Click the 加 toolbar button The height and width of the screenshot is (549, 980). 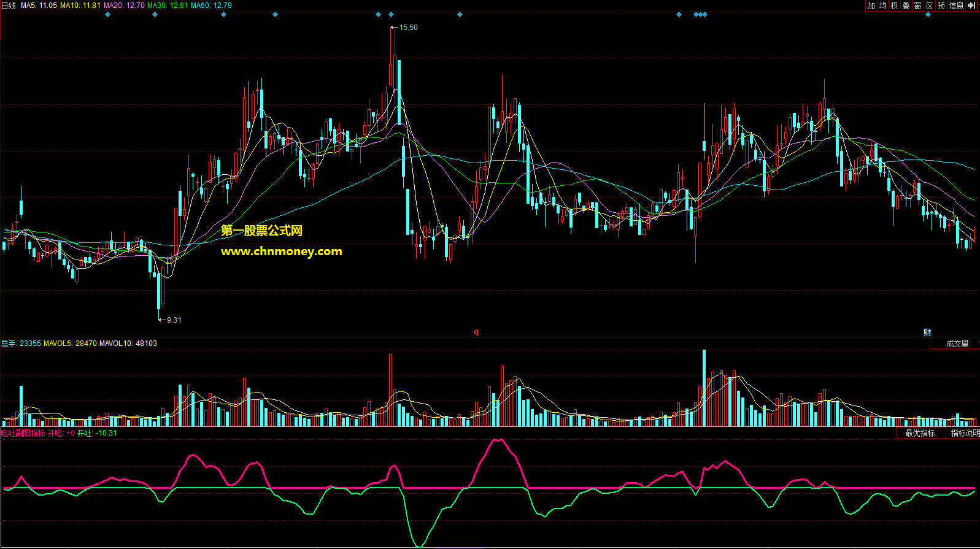click(x=871, y=6)
